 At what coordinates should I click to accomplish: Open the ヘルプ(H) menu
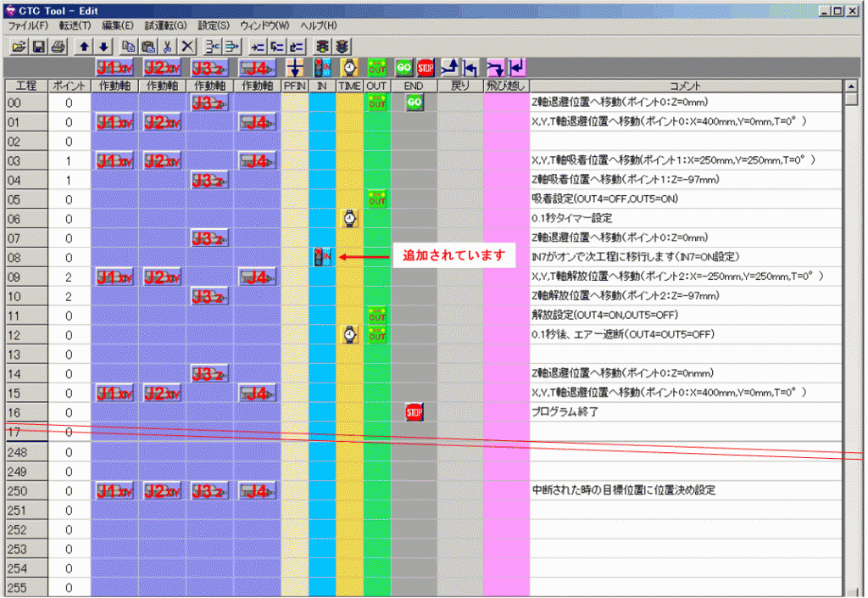[x=319, y=25]
